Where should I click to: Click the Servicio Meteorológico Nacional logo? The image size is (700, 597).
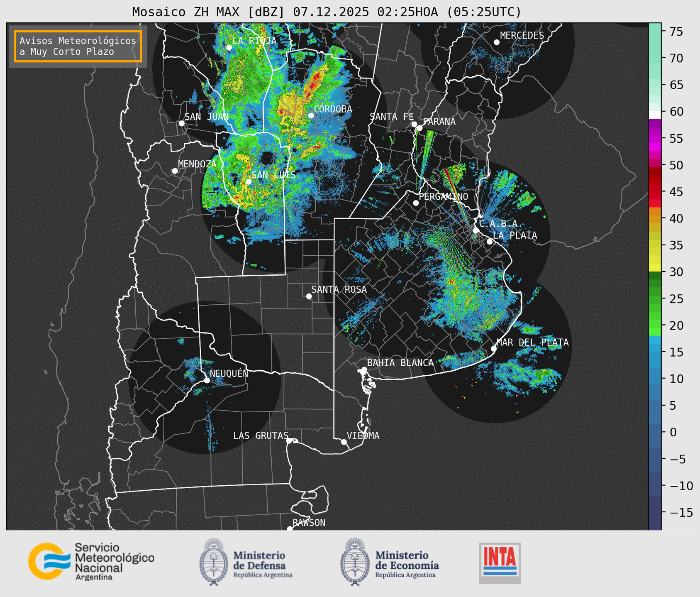91,561
